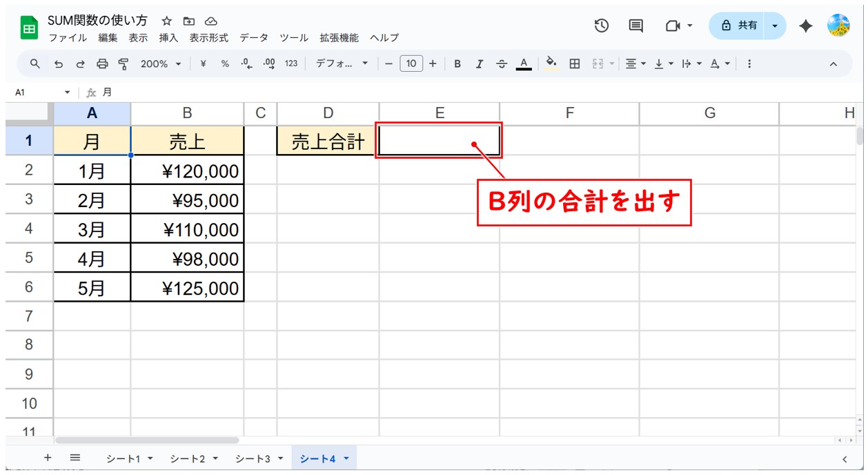
Task: Expand the font family dropdown
Action: tap(342, 64)
